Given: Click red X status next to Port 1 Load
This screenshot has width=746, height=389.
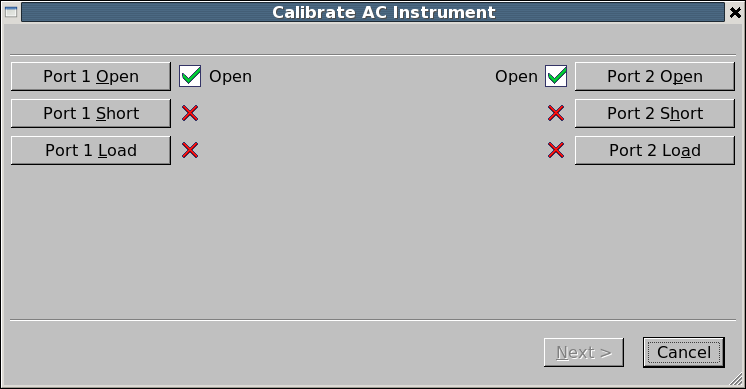Looking at the screenshot, I should (x=190, y=150).
